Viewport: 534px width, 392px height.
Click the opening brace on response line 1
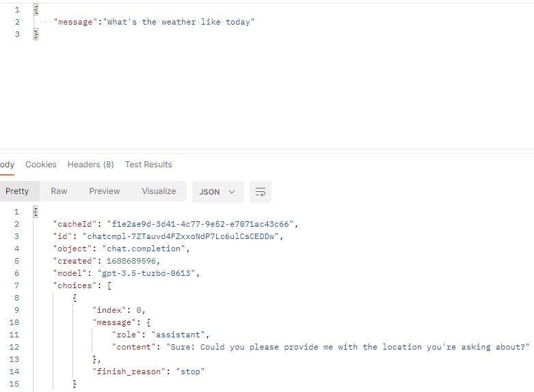click(36, 212)
